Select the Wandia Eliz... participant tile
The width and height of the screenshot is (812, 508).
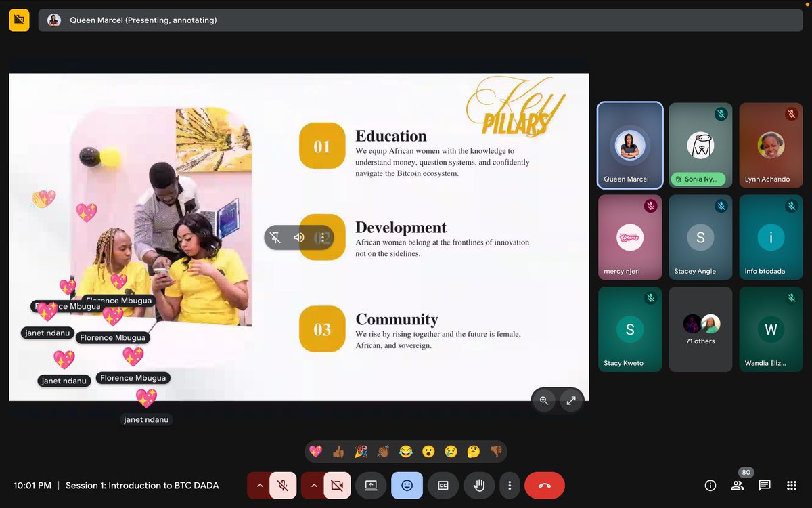pos(771,329)
